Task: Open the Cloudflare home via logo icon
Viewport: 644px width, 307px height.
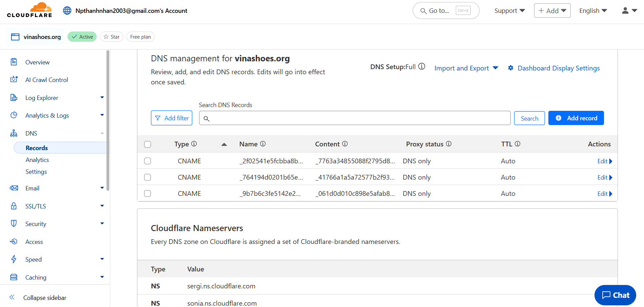Action: click(x=30, y=9)
